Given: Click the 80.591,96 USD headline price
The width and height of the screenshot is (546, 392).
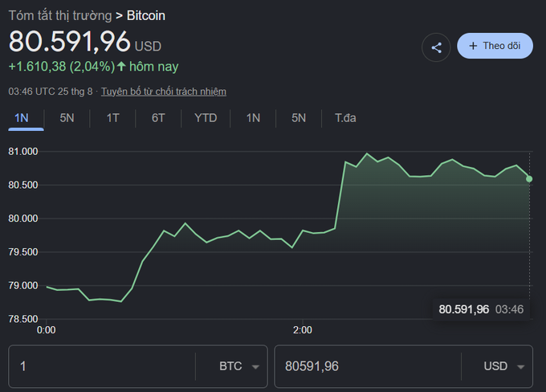Looking at the screenshot, I should tap(84, 42).
